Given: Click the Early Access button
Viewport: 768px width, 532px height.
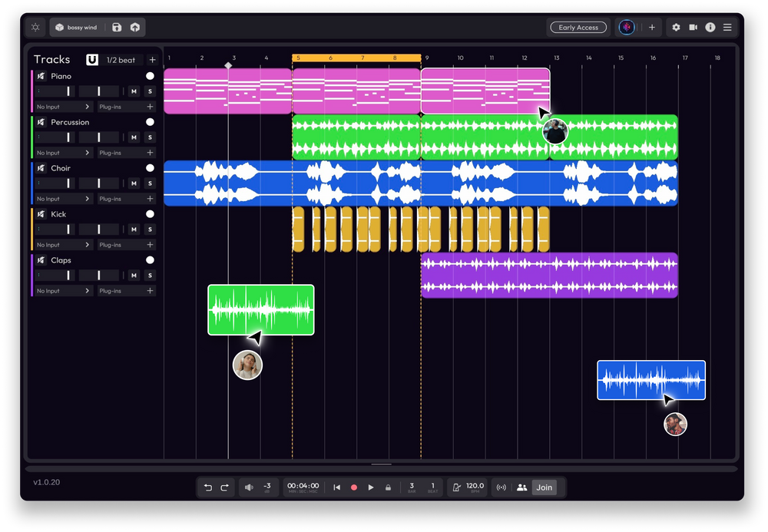Looking at the screenshot, I should pyautogui.click(x=578, y=28).
